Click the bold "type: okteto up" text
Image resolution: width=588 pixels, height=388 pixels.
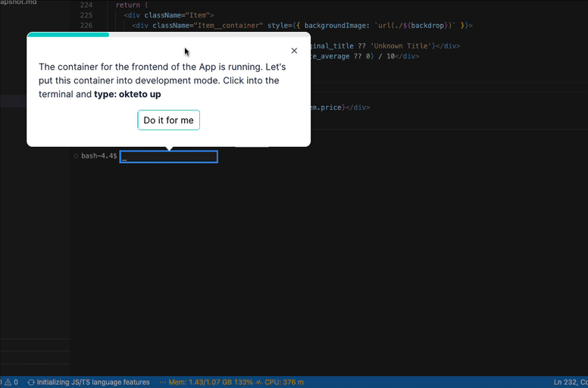(127, 95)
